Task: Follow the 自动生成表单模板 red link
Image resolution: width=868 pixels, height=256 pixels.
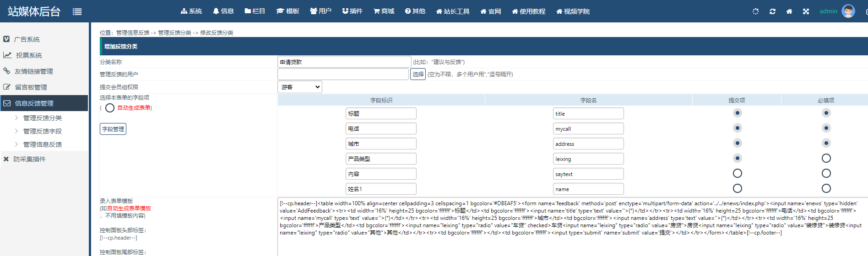Action: coord(129,208)
